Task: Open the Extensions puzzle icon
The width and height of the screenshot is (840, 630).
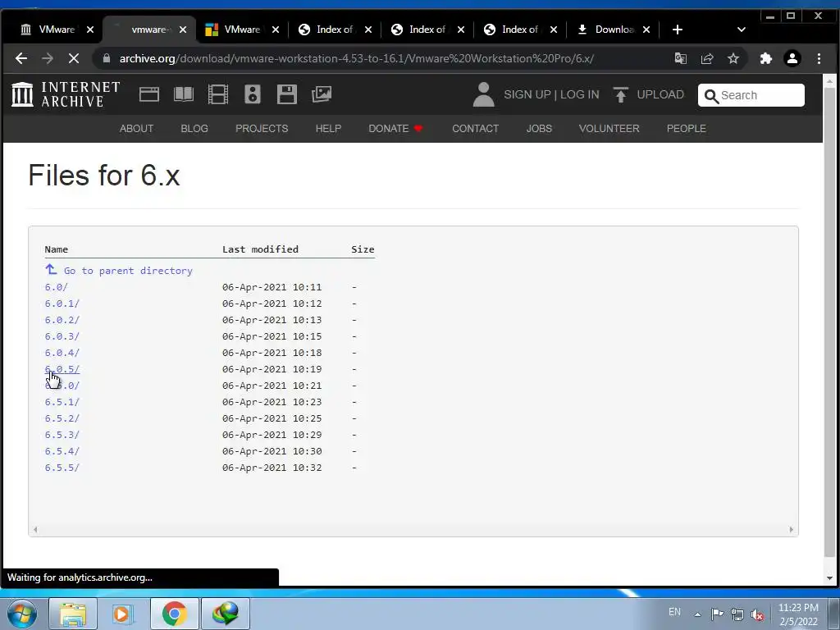Action: pyautogui.click(x=766, y=58)
